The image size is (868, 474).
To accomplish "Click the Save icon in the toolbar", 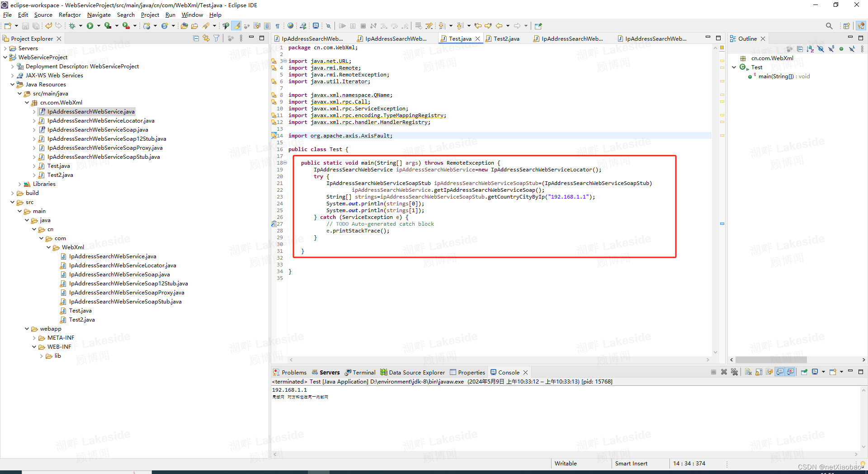I will (x=25, y=26).
